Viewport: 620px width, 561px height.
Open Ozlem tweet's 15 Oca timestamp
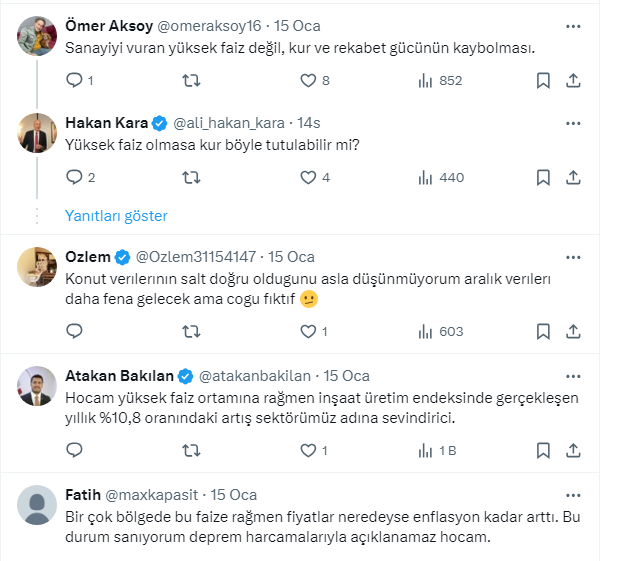pos(292,256)
